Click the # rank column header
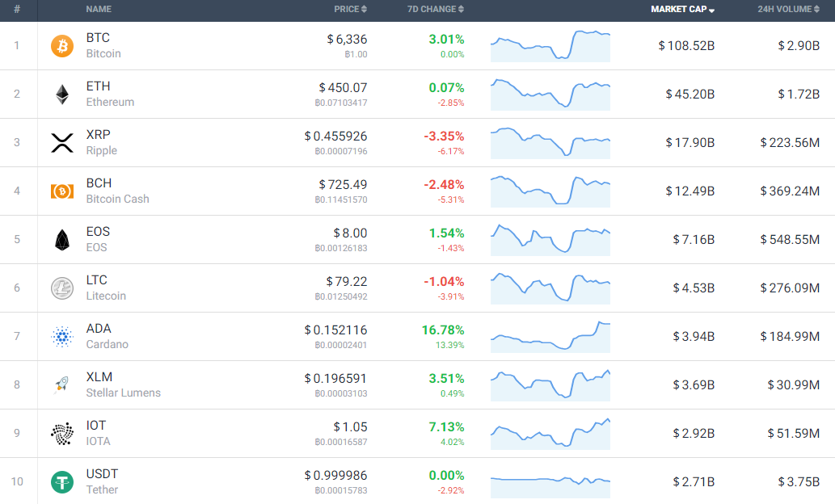This screenshot has width=835, height=504. pyautogui.click(x=17, y=9)
